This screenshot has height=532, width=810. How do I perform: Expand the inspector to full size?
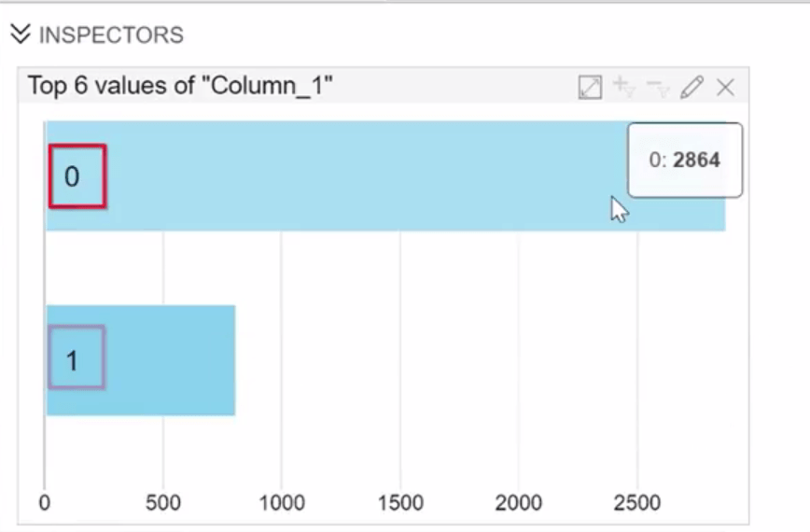click(590, 88)
